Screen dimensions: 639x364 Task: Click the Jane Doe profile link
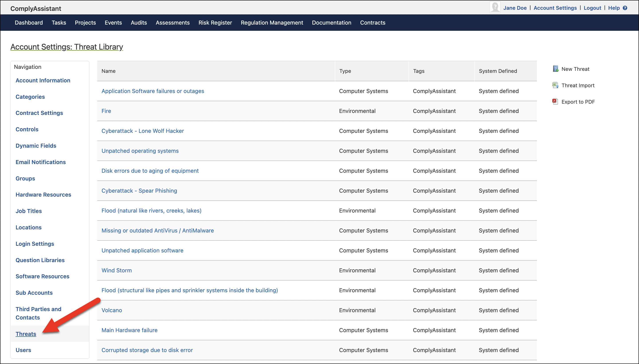(515, 8)
